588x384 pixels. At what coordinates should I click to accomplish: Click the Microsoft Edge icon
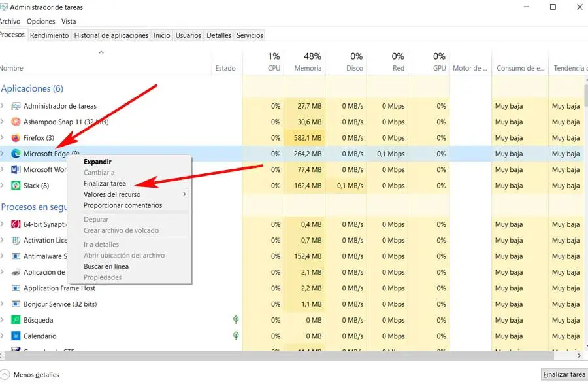(x=16, y=154)
